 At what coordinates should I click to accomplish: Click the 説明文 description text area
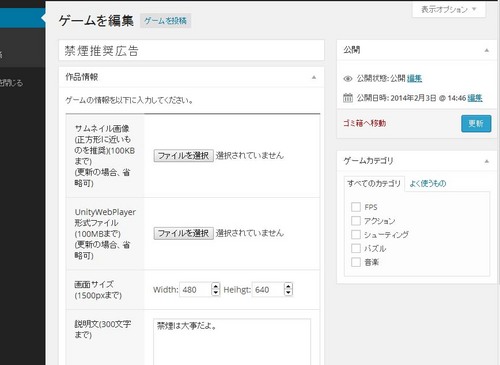(x=232, y=342)
